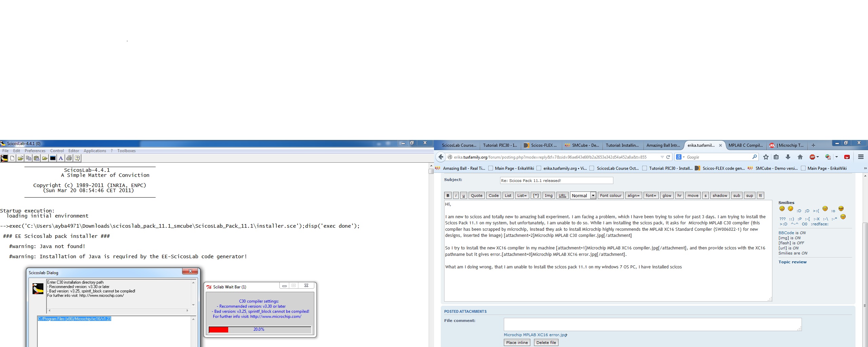Click the Font colour button

tap(610, 196)
